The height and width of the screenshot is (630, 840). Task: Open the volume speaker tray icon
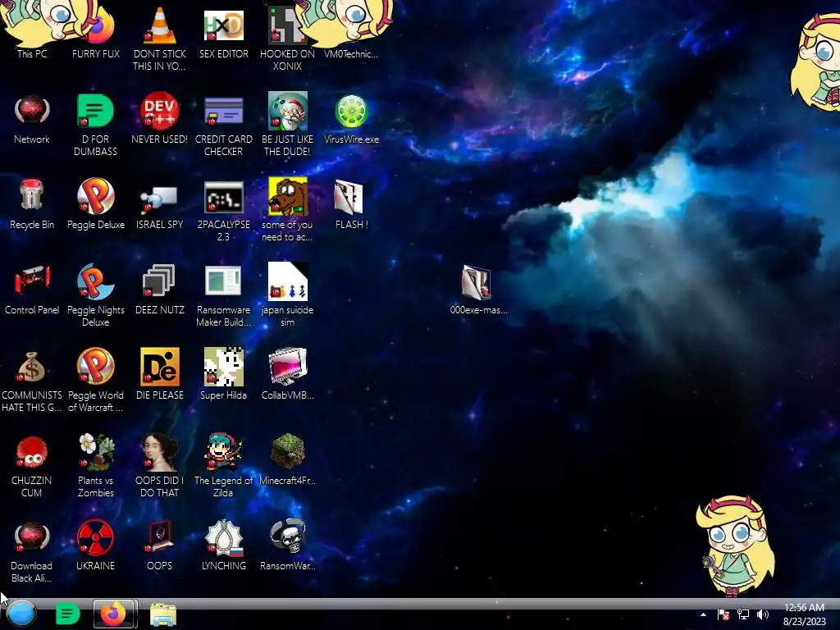click(x=763, y=614)
